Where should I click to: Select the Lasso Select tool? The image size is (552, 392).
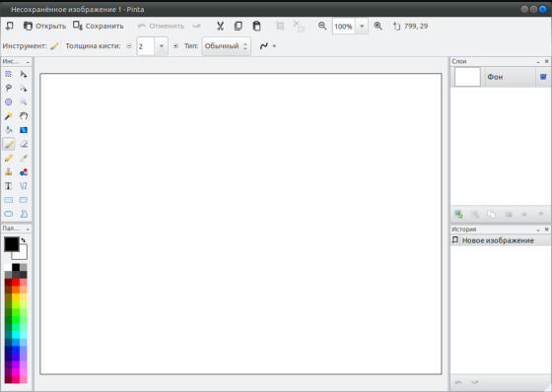[x=9, y=88]
